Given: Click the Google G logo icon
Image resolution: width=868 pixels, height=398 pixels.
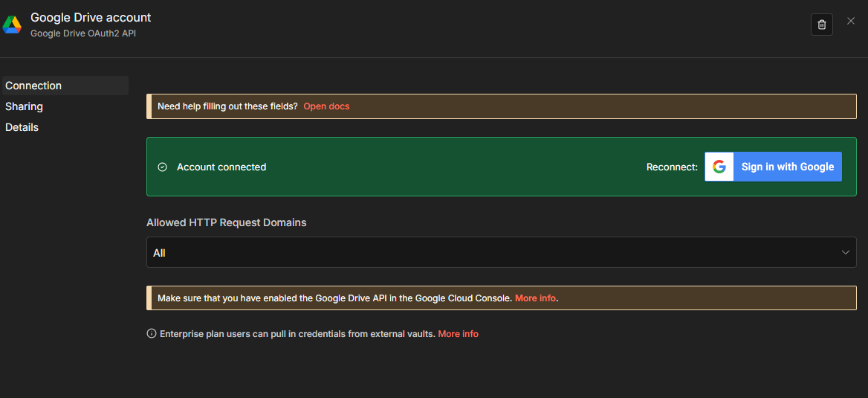Looking at the screenshot, I should [719, 167].
